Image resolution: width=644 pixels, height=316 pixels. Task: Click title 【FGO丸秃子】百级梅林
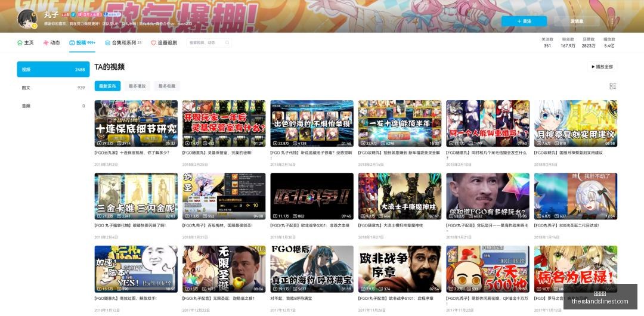pos(217,225)
